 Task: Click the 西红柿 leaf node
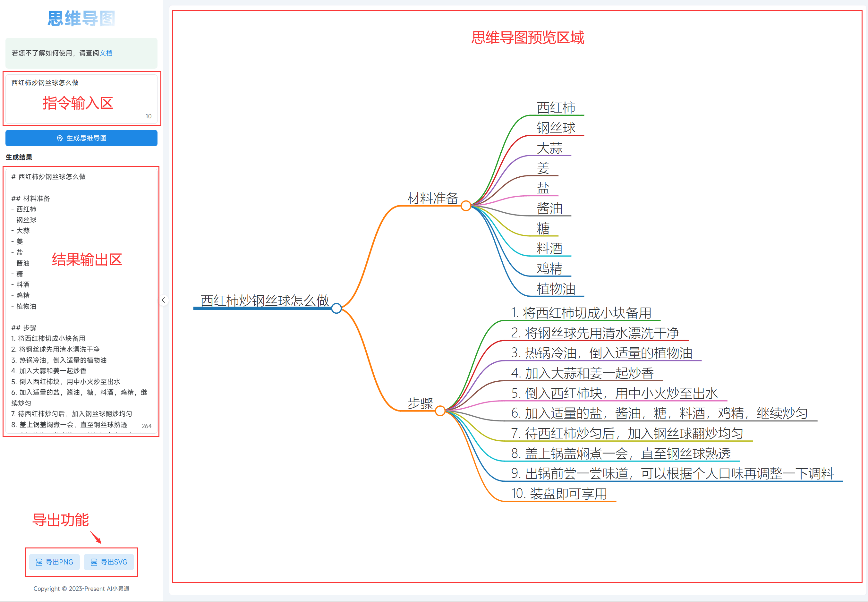(556, 107)
